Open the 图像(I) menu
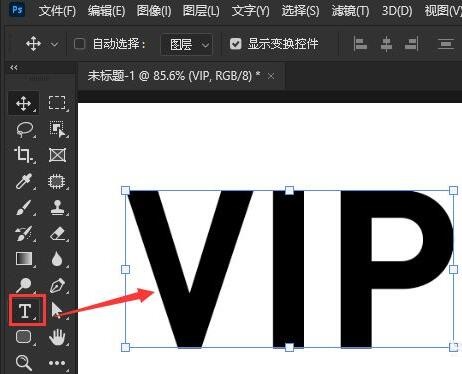This screenshot has height=374, width=462. click(154, 11)
